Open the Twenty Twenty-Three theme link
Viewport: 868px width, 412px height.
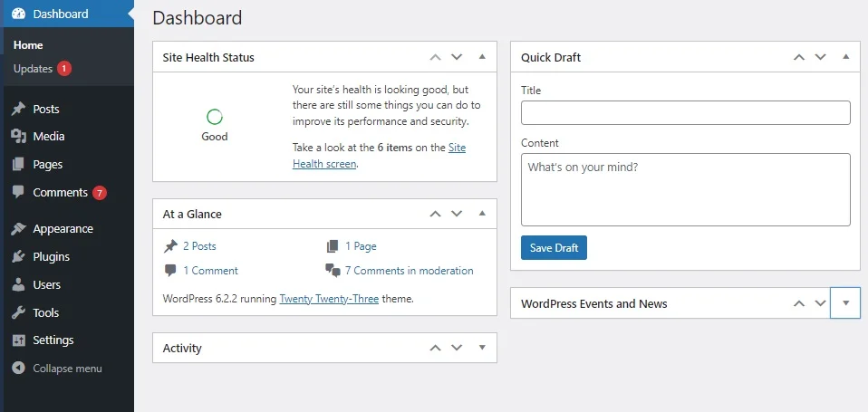click(x=329, y=299)
